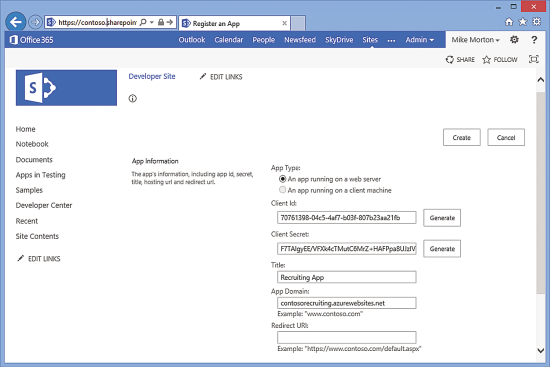Click the App Information heading text
This screenshot has height=367, width=550.
coord(155,161)
